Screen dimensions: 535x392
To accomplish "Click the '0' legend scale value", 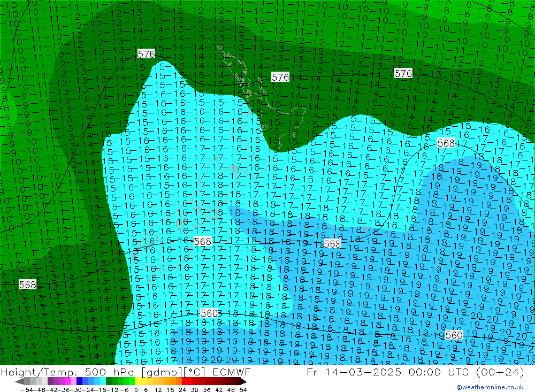I will [136, 390].
